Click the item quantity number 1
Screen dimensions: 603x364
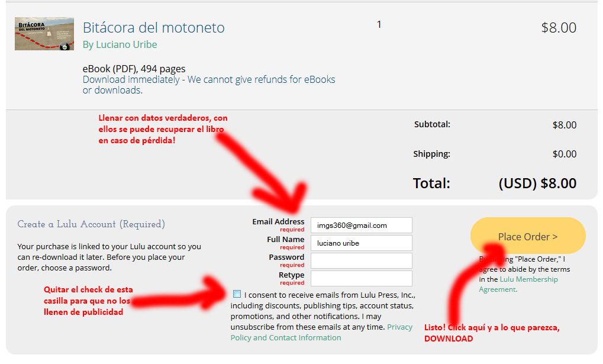coord(379,25)
